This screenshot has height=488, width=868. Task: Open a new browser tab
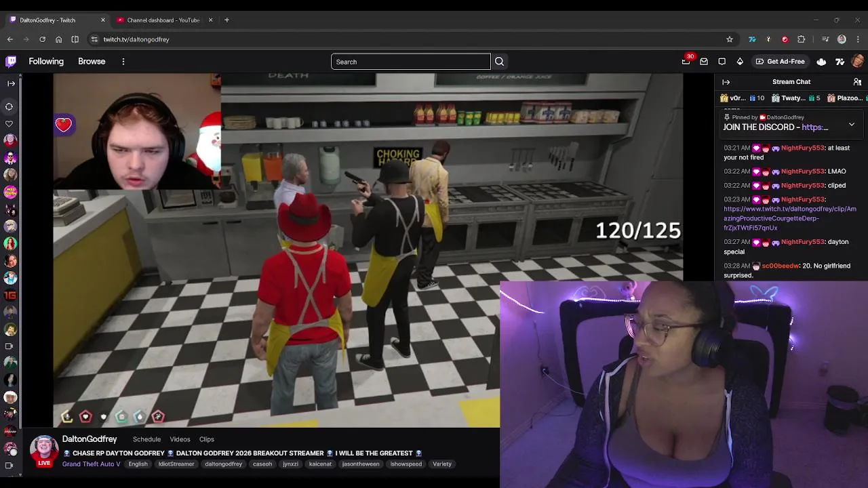click(x=226, y=20)
